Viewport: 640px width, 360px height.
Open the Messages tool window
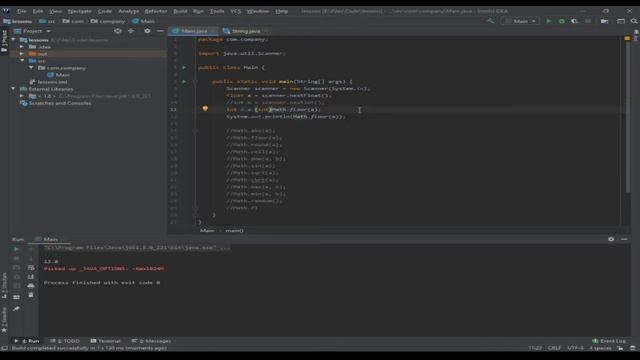(151, 341)
